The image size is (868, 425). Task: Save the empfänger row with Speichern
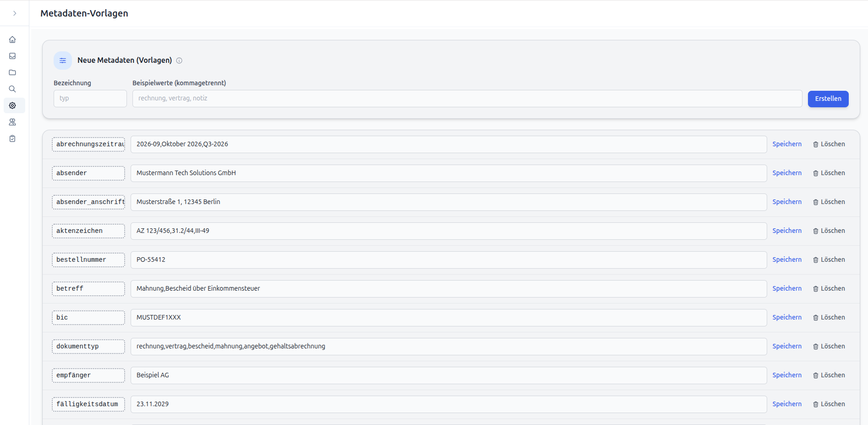[787, 375]
